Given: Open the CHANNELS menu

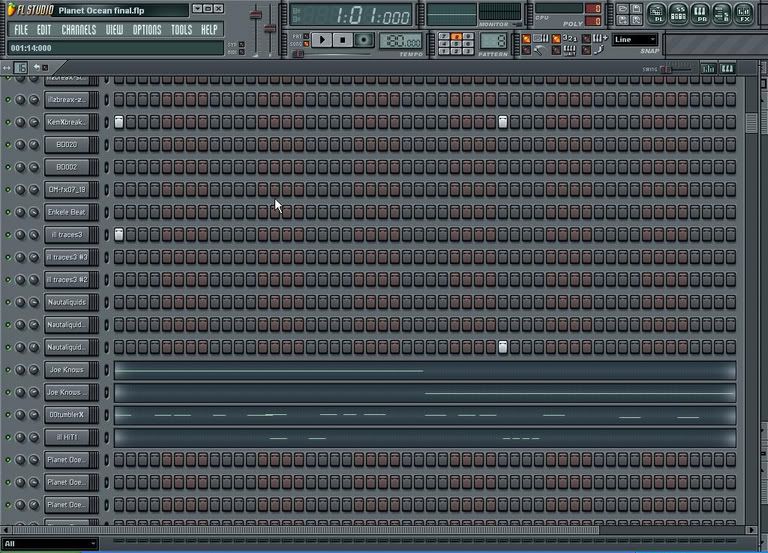Looking at the screenshot, I should pyautogui.click(x=78, y=30).
